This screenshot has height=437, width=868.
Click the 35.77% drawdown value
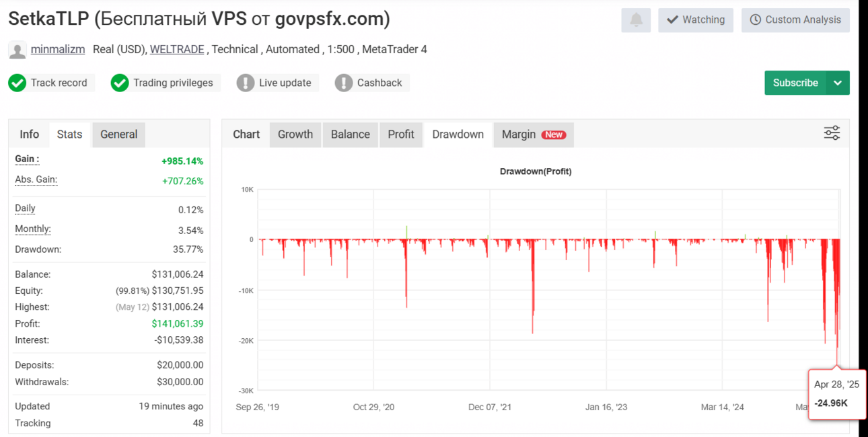tap(188, 249)
